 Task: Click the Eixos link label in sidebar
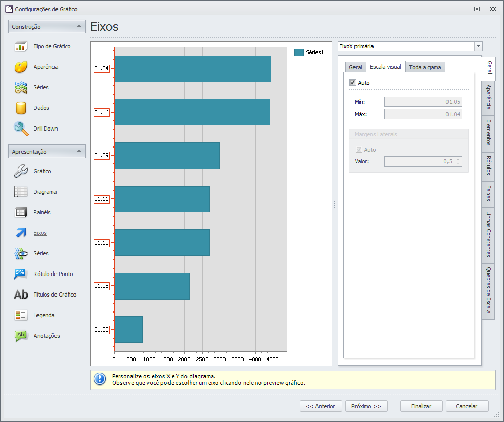(40, 233)
